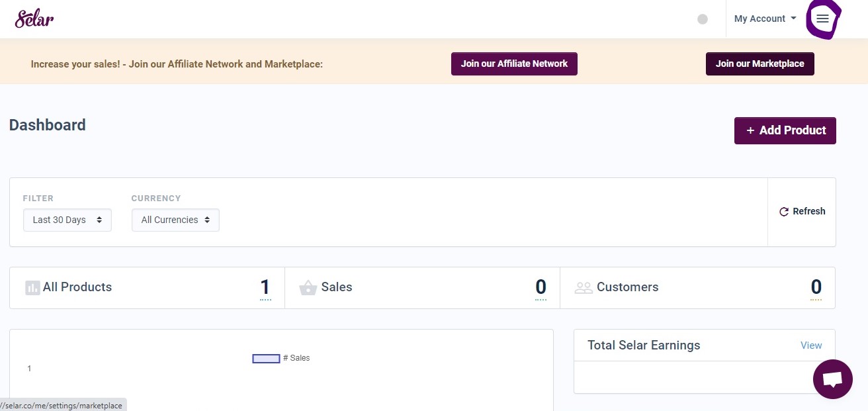This screenshot has width=868, height=411.
Task: Open the All Currencies dropdown
Action: [x=175, y=220]
